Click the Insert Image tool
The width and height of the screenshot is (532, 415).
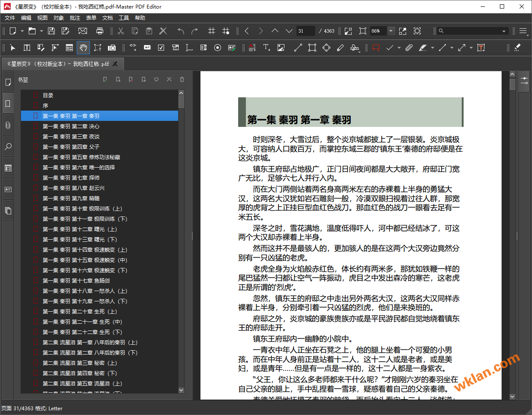tap(281, 48)
